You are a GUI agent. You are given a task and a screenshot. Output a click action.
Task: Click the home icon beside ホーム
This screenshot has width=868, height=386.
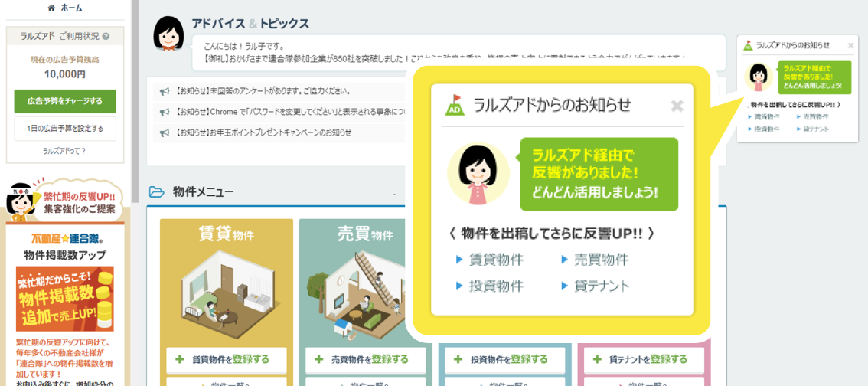click(x=51, y=8)
